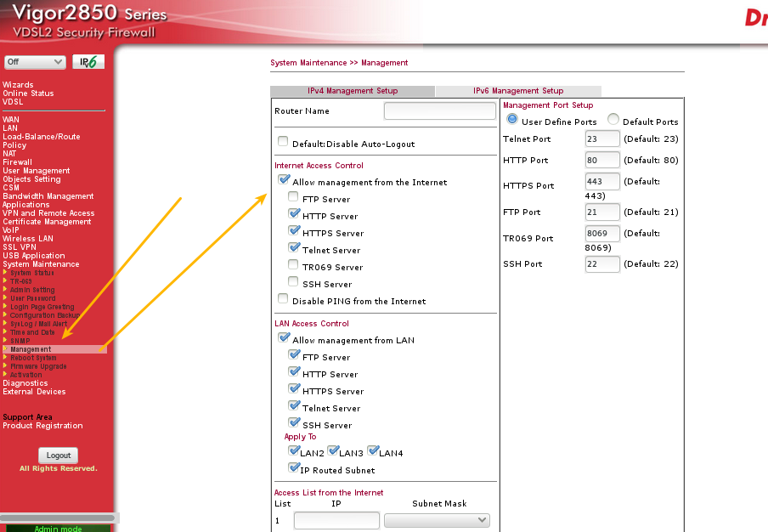Toggle Allow management from the Internet
This screenshot has width=768, height=532.
click(x=284, y=181)
